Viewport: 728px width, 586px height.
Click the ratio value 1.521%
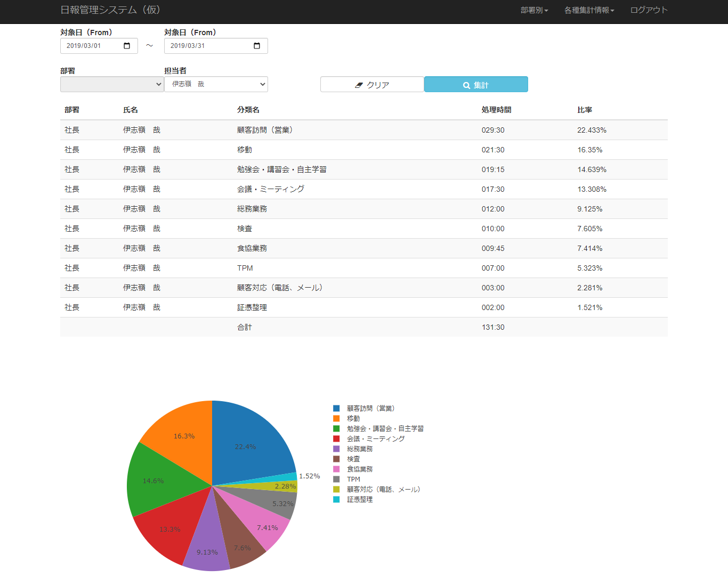(590, 307)
